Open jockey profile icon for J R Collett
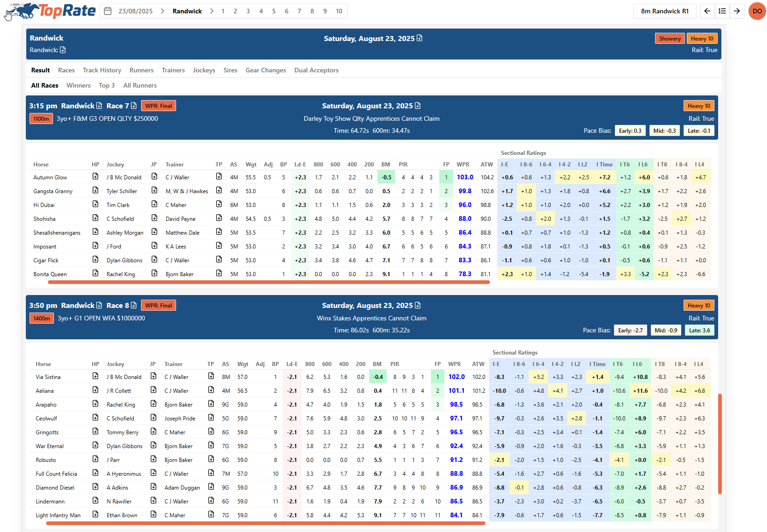Screen dimensions: 767x532 pyautogui.click(x=153, y=390)
